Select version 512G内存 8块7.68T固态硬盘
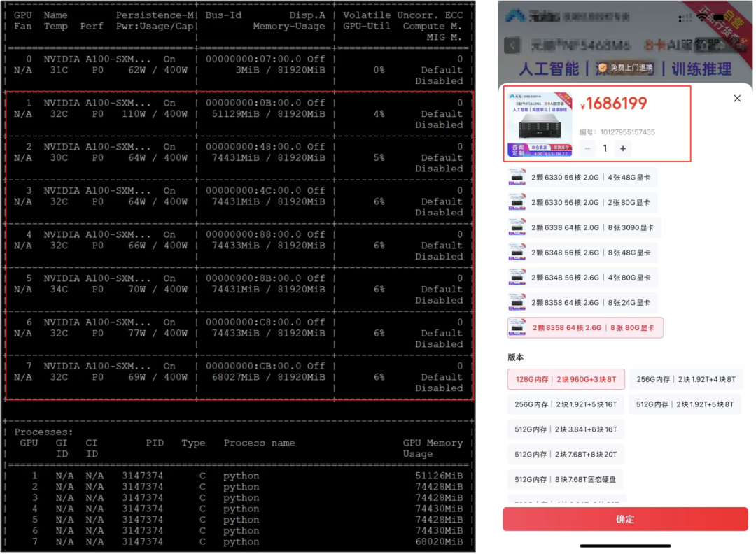Viewport: 756px width, 554px height. pyautogui.click(x=565, y=479)
